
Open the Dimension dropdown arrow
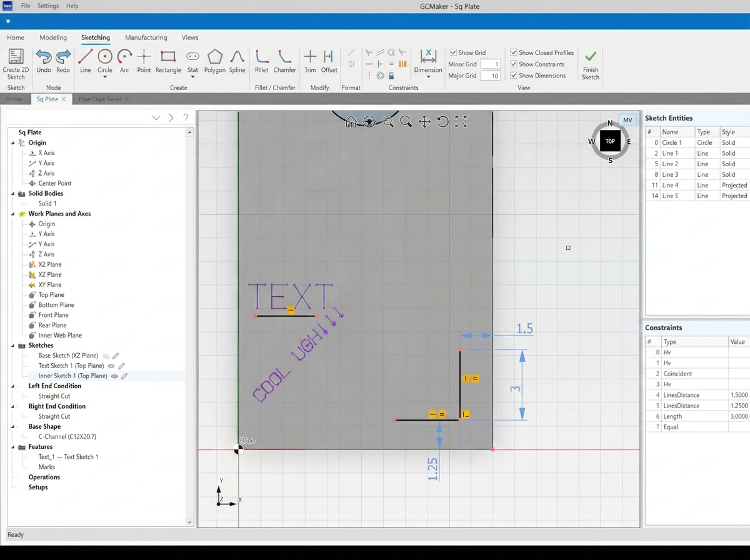[x=428, y=77]
